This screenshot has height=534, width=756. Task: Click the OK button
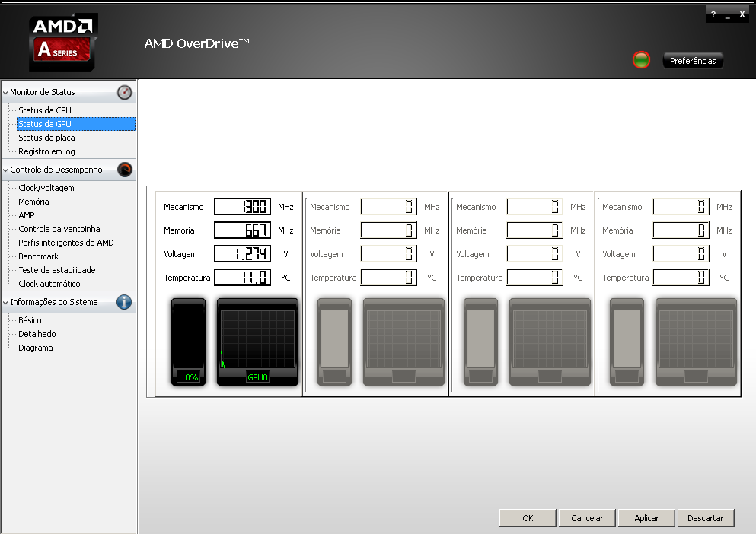pyautogui.click(x=528, y=518)
